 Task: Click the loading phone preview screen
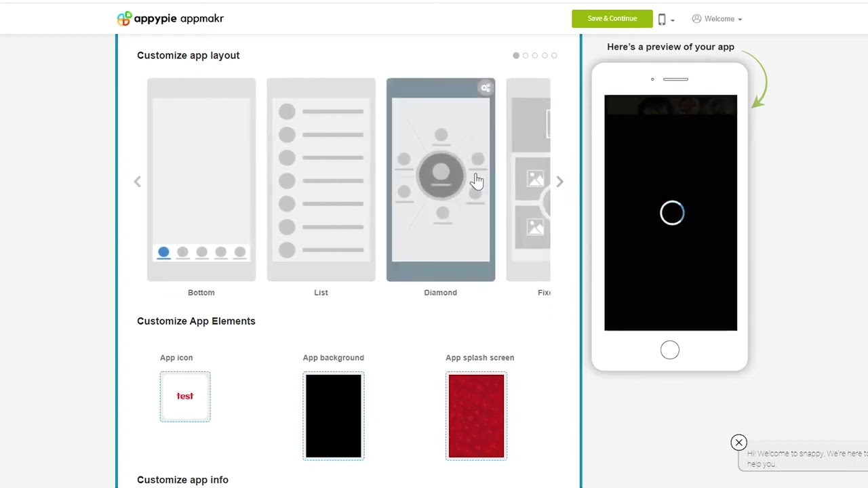(x=671, y=213)
